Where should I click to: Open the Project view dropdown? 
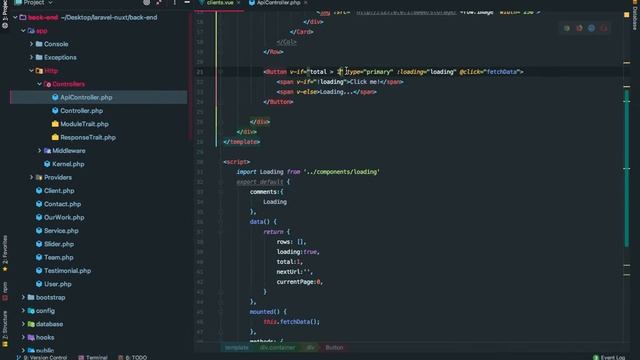[34, 2]
